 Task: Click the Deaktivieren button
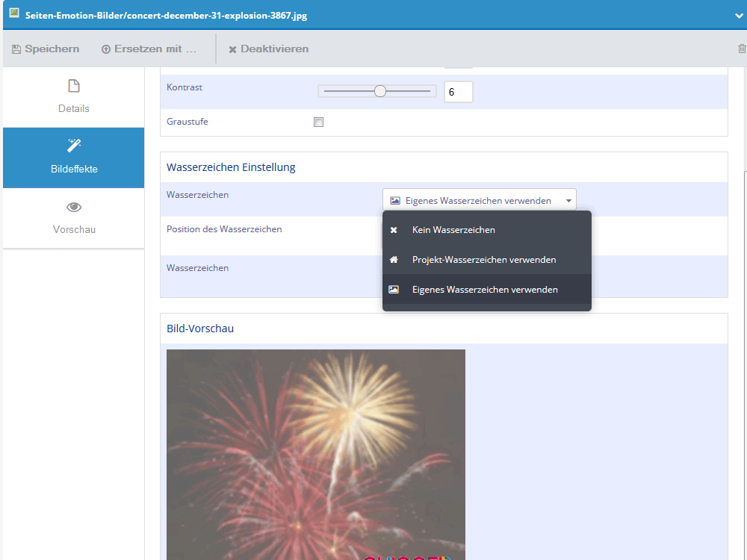coord(269,49)
